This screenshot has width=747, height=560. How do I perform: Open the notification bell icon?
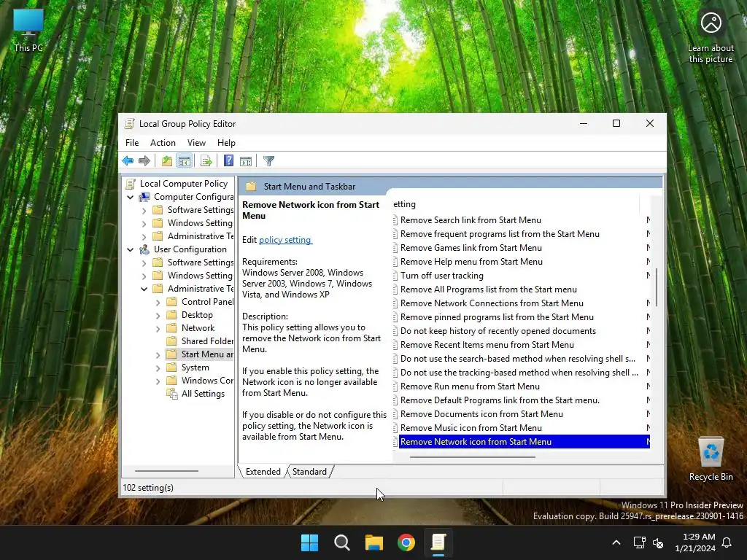[727, 542]
